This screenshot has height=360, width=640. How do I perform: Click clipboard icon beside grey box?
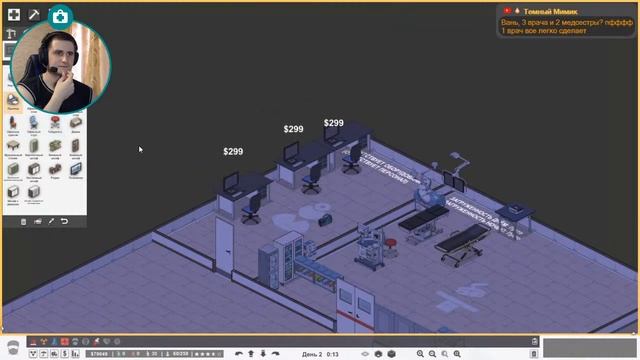[x=533, y=354]
